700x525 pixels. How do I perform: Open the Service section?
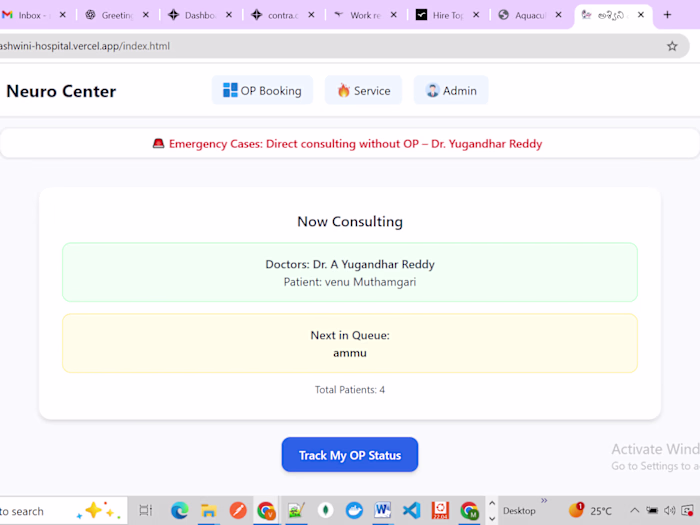tap(363, 91)
